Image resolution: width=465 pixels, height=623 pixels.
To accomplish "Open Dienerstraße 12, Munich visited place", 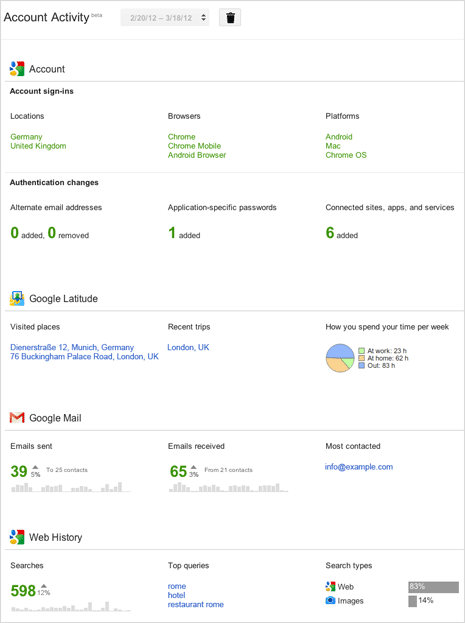I will pos(72,347).
